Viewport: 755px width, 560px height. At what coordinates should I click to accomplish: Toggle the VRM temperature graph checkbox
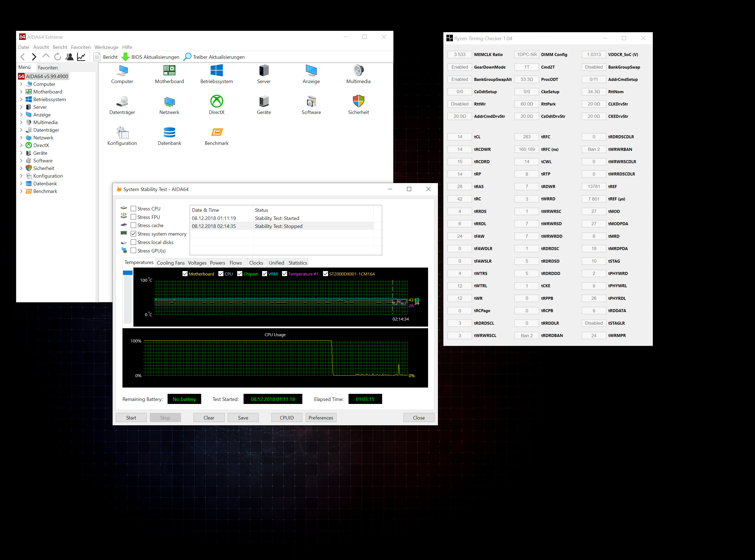(x=264, y=274)
